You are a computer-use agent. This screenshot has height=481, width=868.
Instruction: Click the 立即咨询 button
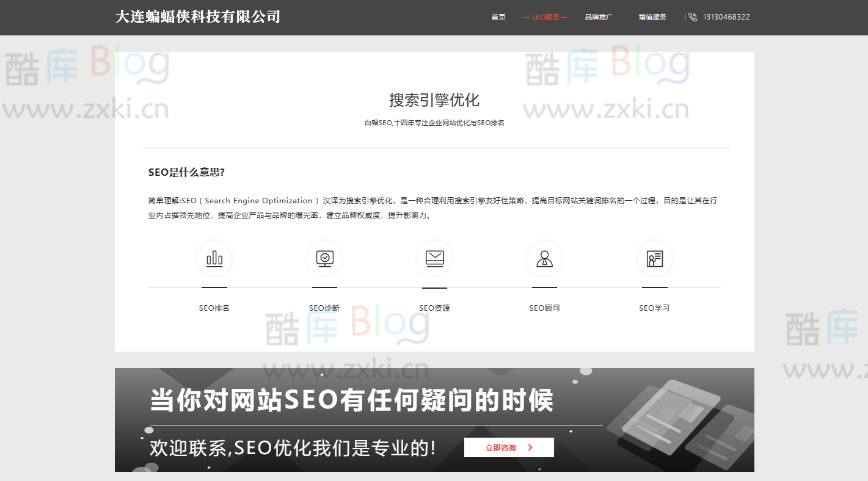(x=509, y=447)
